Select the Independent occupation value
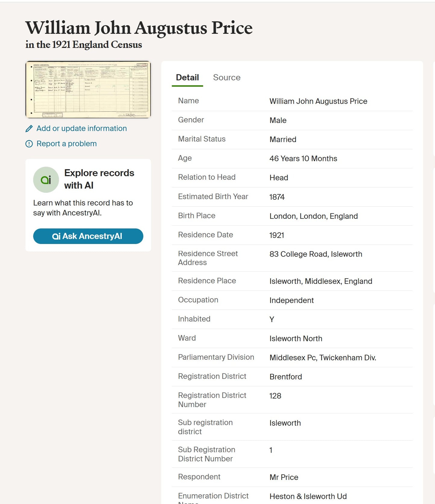The width and height of the screenshot is (435, 504). (x=291, y=300)
